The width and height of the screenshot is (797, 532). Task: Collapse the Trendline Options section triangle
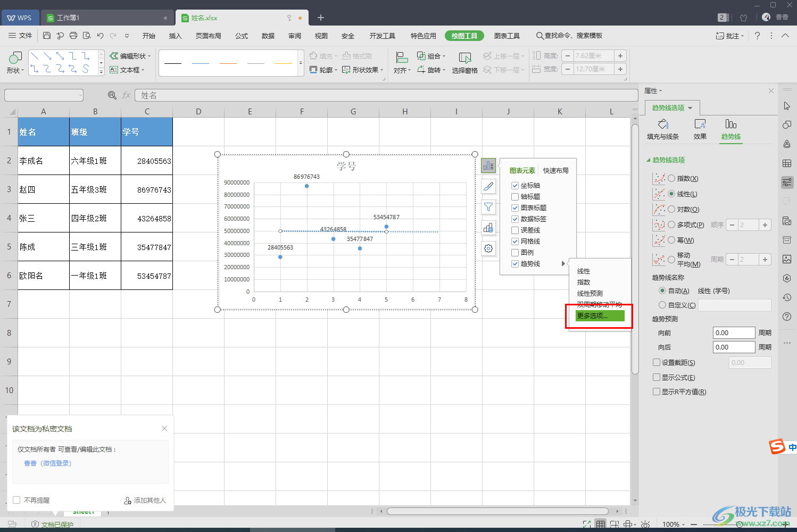point(649,160)
